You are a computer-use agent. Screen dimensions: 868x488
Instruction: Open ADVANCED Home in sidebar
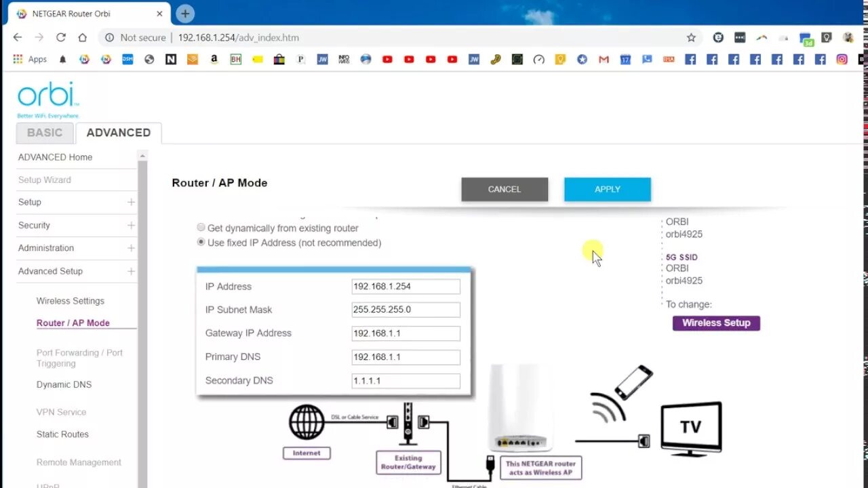coord(55,157)
